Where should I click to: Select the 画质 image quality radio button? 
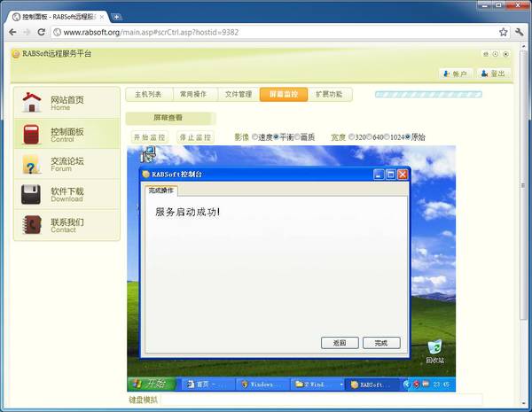[x=297, y=137]
